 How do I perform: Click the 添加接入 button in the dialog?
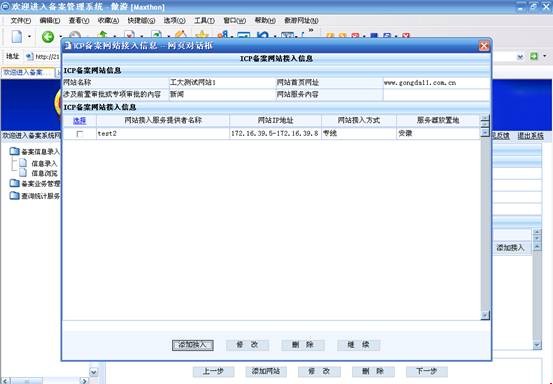pyautogui.click(x=193, y=345)
